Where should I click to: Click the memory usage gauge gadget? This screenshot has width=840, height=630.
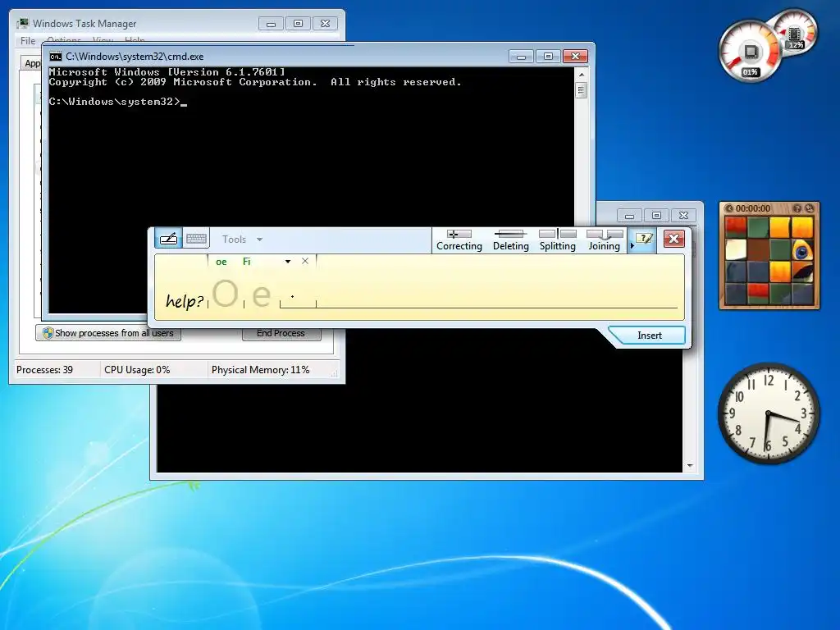(796, 33)
